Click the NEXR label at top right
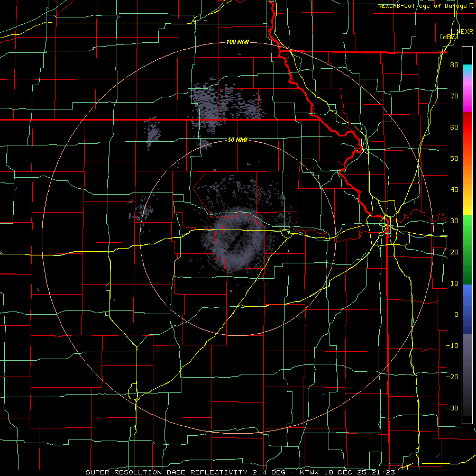Viewport: 476px width, 476px height. click(x=465, y=32)
